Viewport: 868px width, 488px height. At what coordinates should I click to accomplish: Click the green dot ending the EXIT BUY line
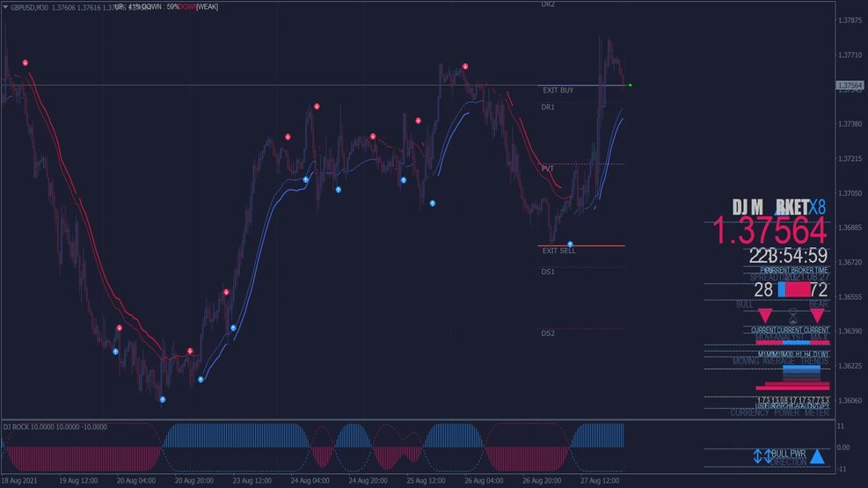pyautogui.click(x=630, y=85)
